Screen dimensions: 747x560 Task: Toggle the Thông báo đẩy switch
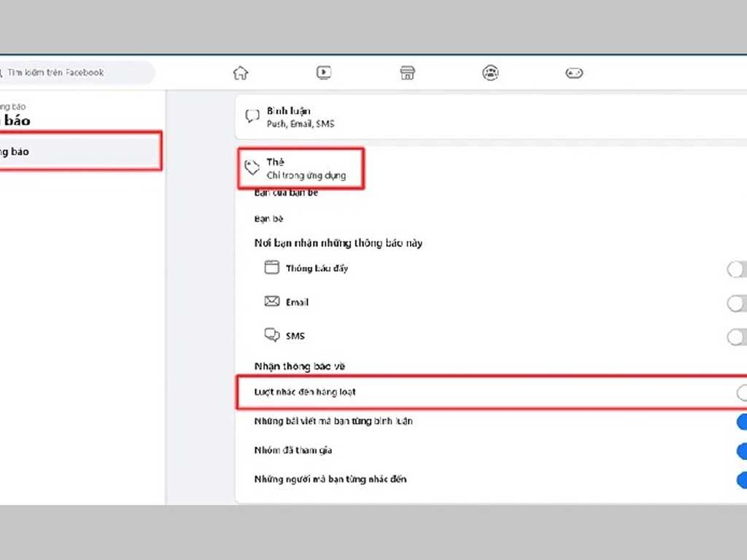(737, 270)
